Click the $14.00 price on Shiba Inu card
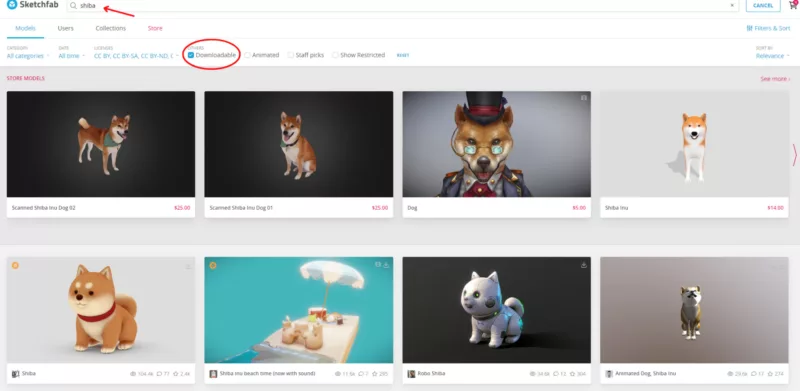Viewport: 800px width, 391px height. 776,208
